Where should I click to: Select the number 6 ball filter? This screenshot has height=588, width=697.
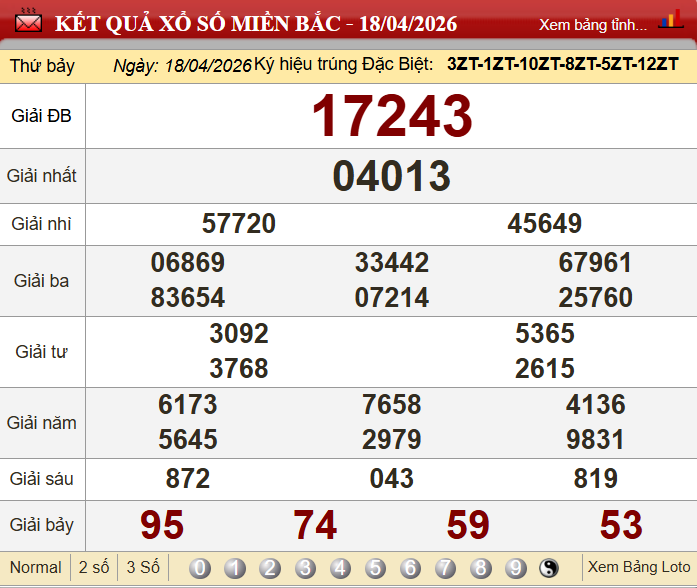click(411, 568)
